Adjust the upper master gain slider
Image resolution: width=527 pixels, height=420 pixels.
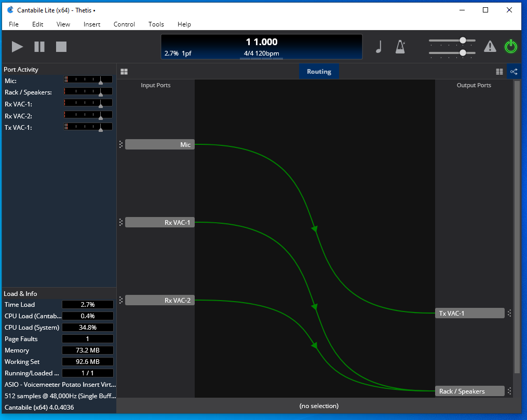pos(462,40)
